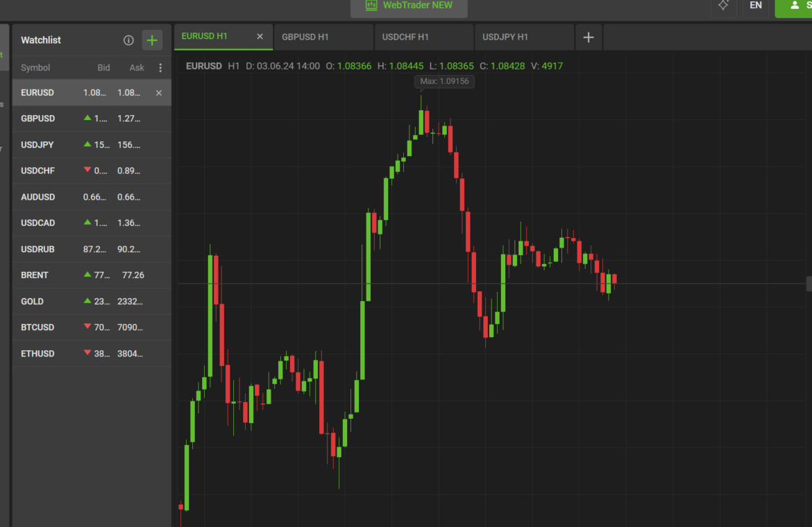Click the green user account button
Screen dimensions: 812x527
click(x=794, y=6)
